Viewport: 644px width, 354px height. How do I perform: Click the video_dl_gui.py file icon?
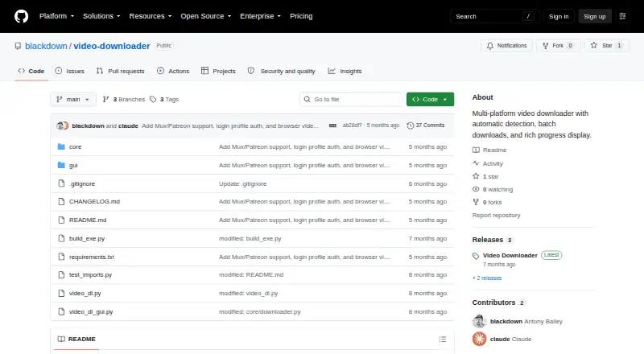(x=61, y=311)
